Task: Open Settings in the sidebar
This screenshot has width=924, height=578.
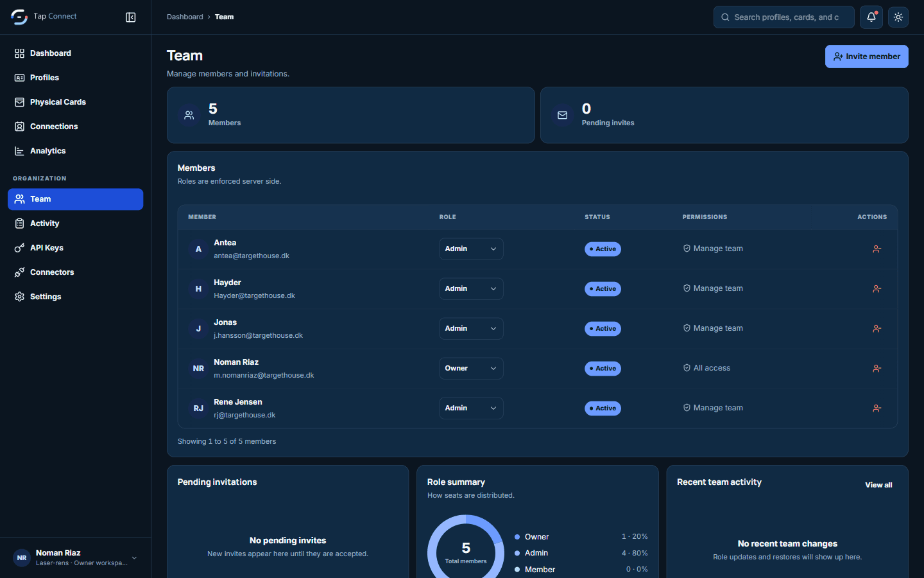Action: 75,297
